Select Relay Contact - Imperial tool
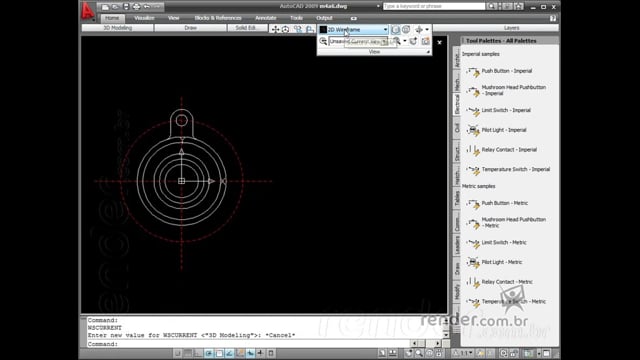Viewport: 640px width, 360px height. 502,150
